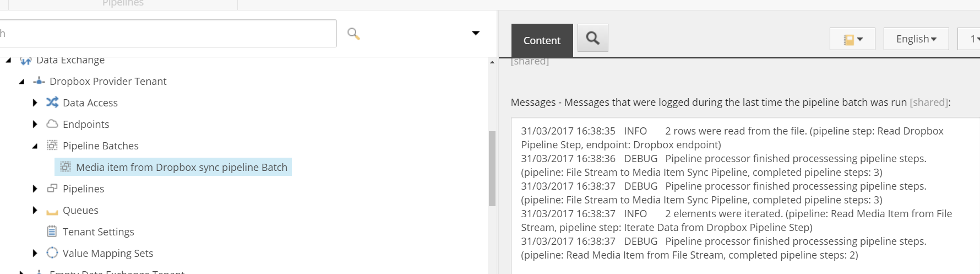
Task: Open the English language dropdown
Action: [x=916, y=39]
